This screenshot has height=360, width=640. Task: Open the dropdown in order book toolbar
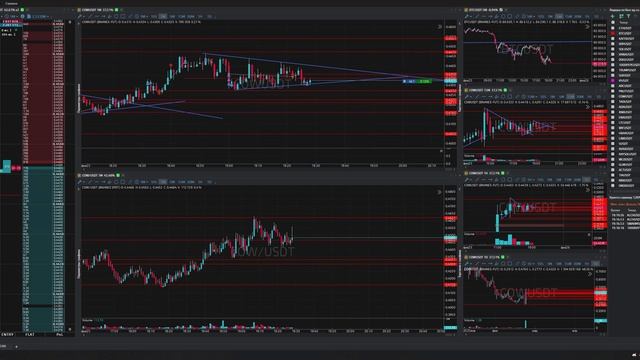[x=40, y=16]
